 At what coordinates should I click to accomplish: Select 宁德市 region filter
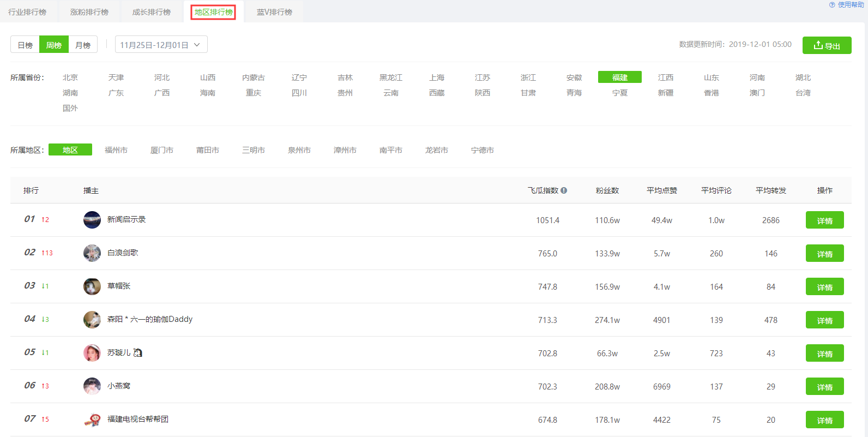(x=483, y=150)
